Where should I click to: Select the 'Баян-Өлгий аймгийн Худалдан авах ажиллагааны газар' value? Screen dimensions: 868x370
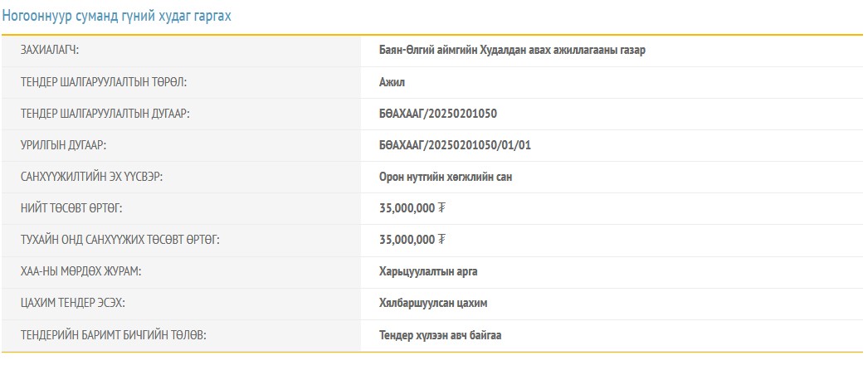[x=512, y=50]
